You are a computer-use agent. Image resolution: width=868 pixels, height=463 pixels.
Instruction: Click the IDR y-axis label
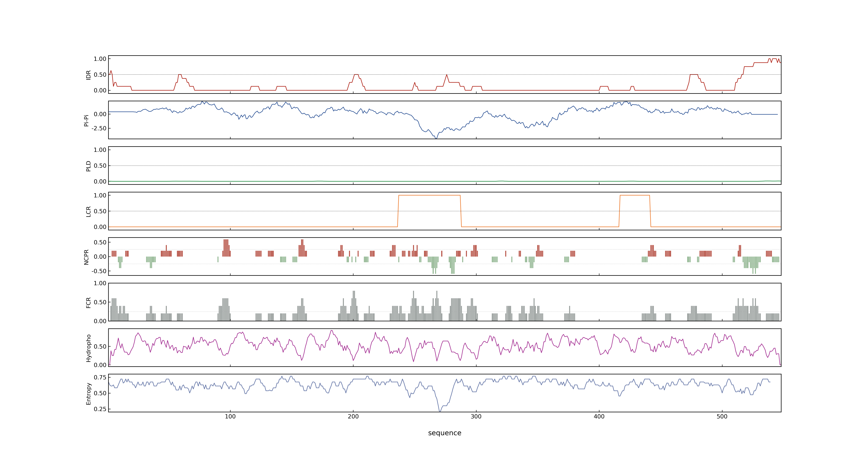pyautogui.click(x=88, y=75)
